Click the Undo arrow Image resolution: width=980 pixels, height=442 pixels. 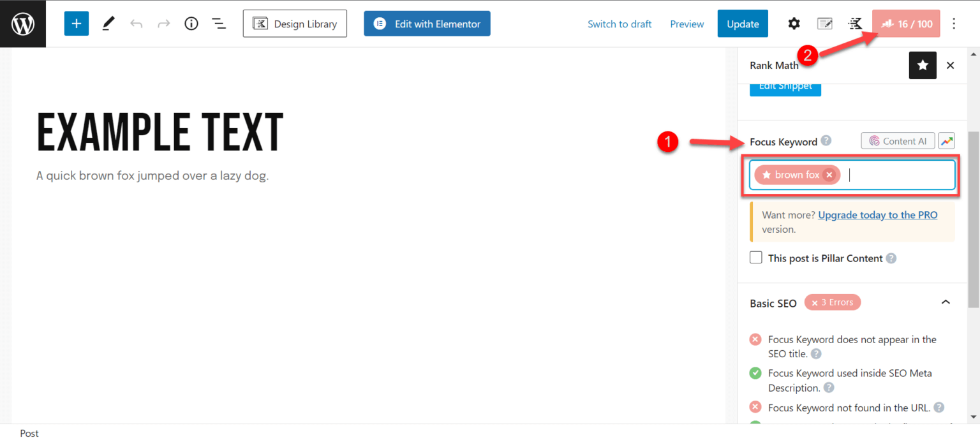pos(136,24)
